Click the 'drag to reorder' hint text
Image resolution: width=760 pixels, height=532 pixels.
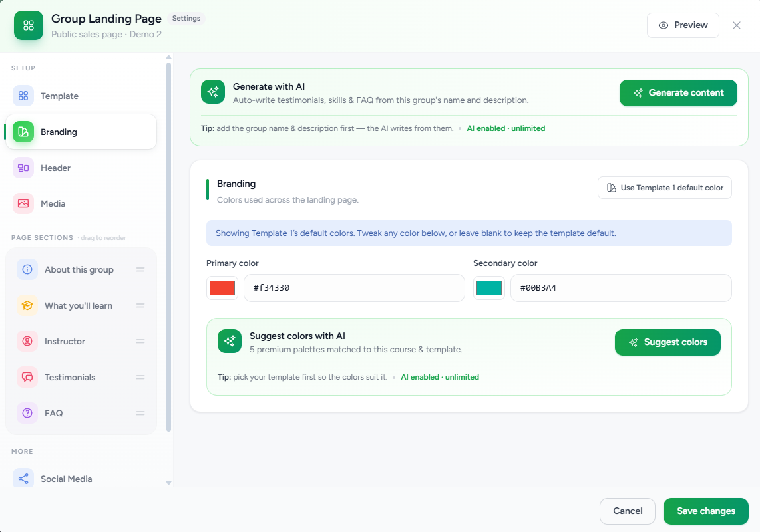pyautogui.click(x=103, y=238)
